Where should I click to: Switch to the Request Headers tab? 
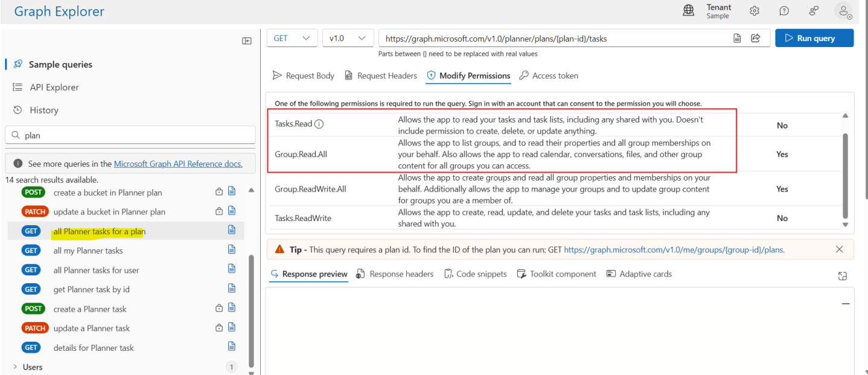point(381,75)
